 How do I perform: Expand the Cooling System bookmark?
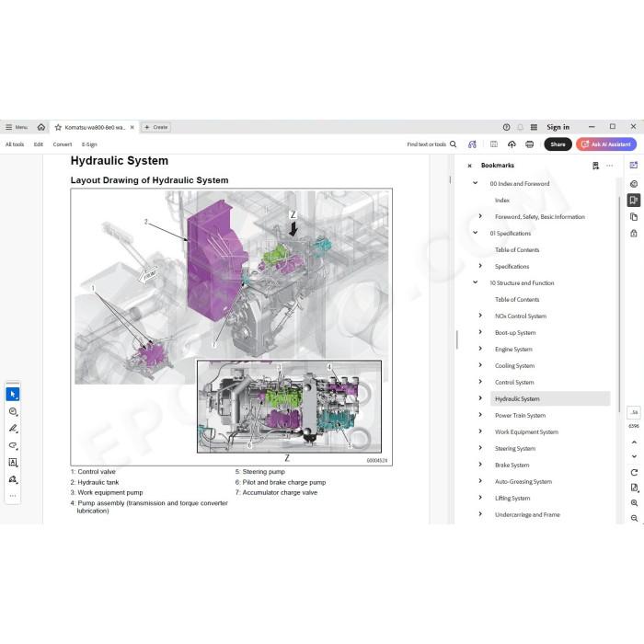click(x=480, y=365)
